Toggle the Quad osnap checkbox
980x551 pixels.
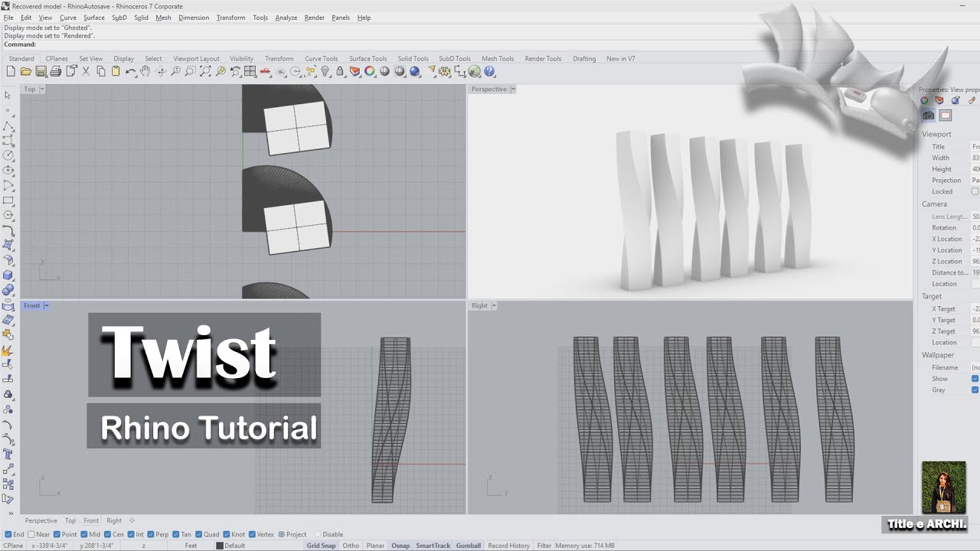(198, 534)
